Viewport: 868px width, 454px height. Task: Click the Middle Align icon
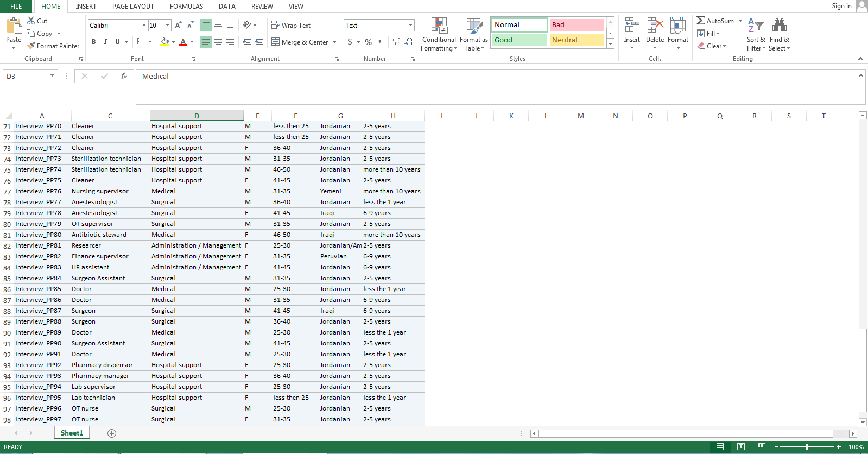218,26
